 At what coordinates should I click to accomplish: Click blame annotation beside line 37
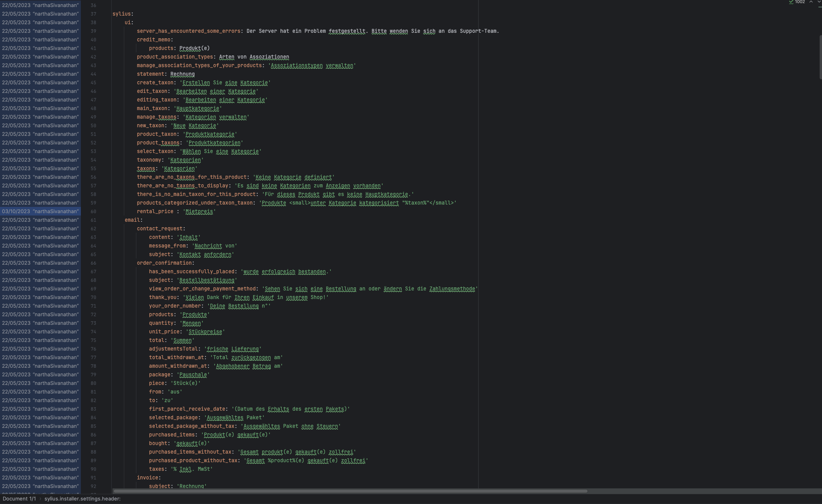coord(40,14)
